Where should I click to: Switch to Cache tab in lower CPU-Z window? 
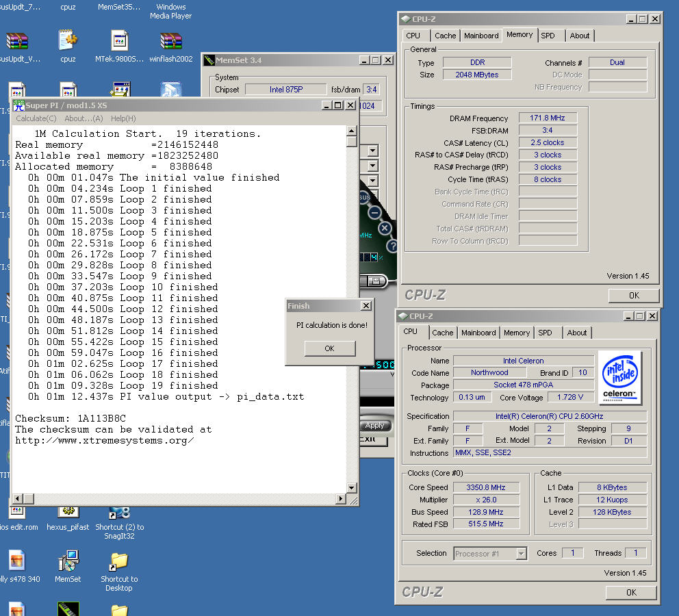[x=443, y=333]
